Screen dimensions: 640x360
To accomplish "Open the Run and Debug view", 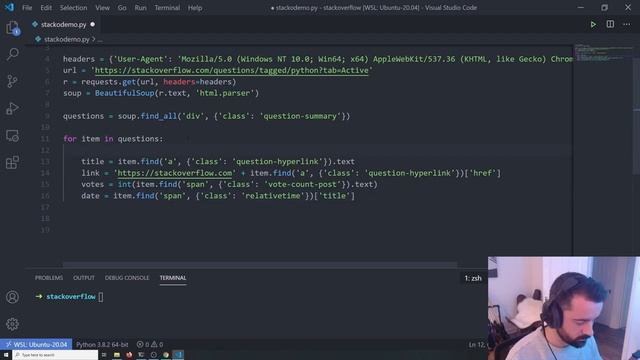I will (x=12, y=109).
